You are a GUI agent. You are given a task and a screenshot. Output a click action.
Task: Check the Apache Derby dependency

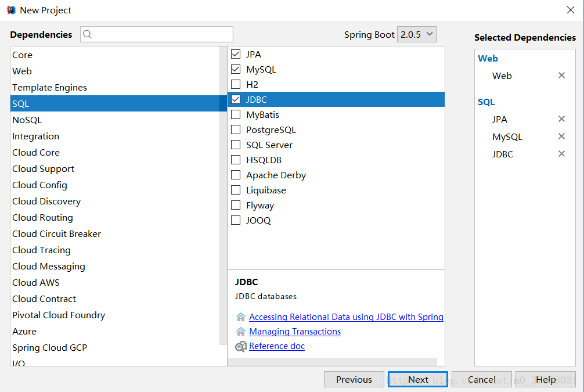click(236, 175)
